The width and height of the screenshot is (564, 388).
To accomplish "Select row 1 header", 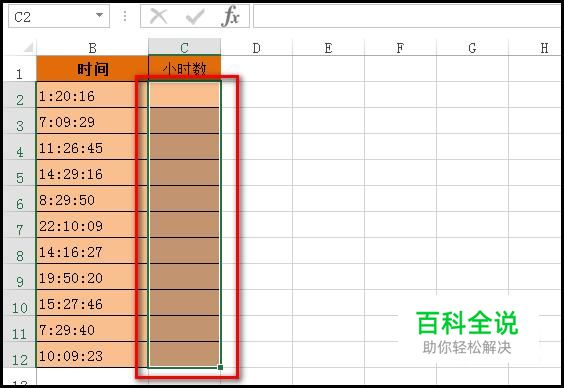I will pos(20,69).
